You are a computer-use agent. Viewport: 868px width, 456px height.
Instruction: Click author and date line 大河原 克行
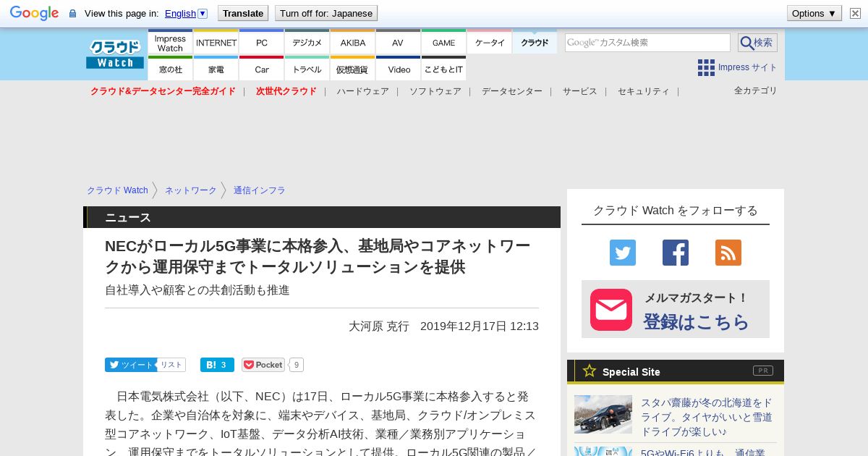[x=444, y=326]
